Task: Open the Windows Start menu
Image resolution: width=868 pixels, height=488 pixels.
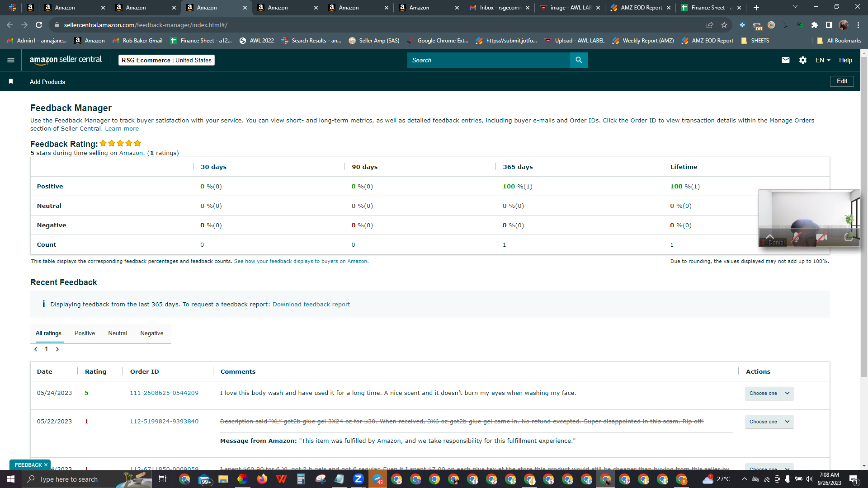Action: [x=11, y=479]
